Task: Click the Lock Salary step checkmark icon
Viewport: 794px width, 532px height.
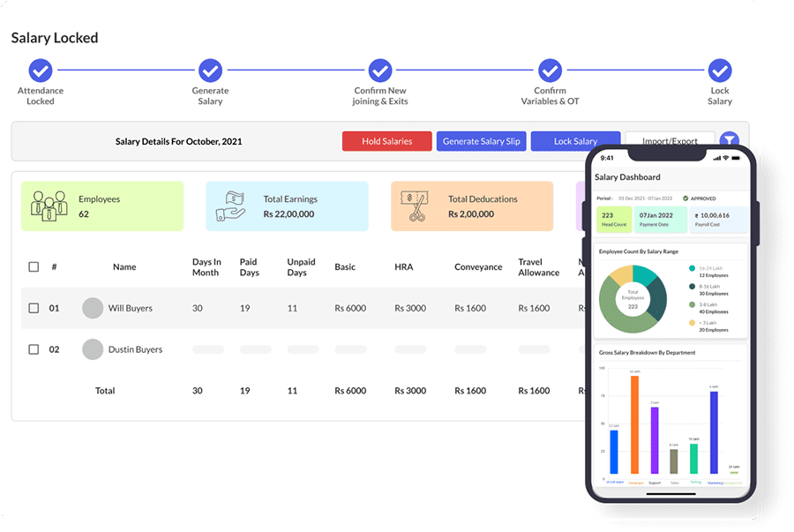Action: point(720,71)
